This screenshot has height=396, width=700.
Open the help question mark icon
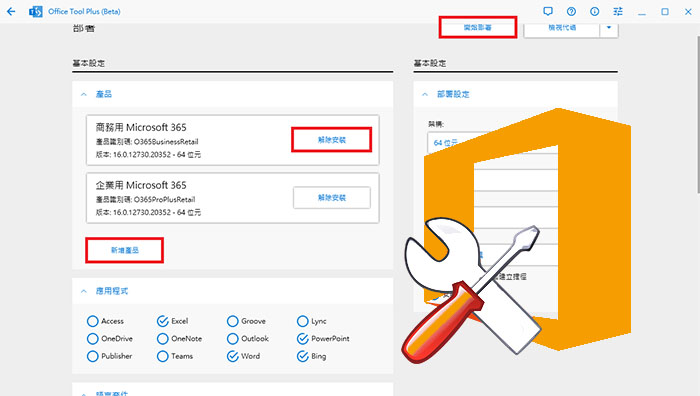(571, 12)
